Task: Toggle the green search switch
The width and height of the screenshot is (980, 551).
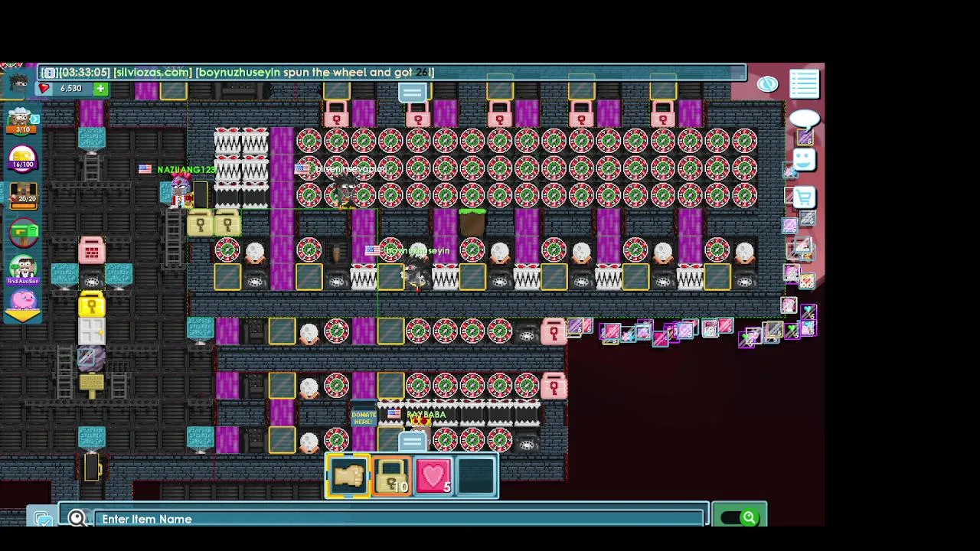Action: tap(739, 518)
